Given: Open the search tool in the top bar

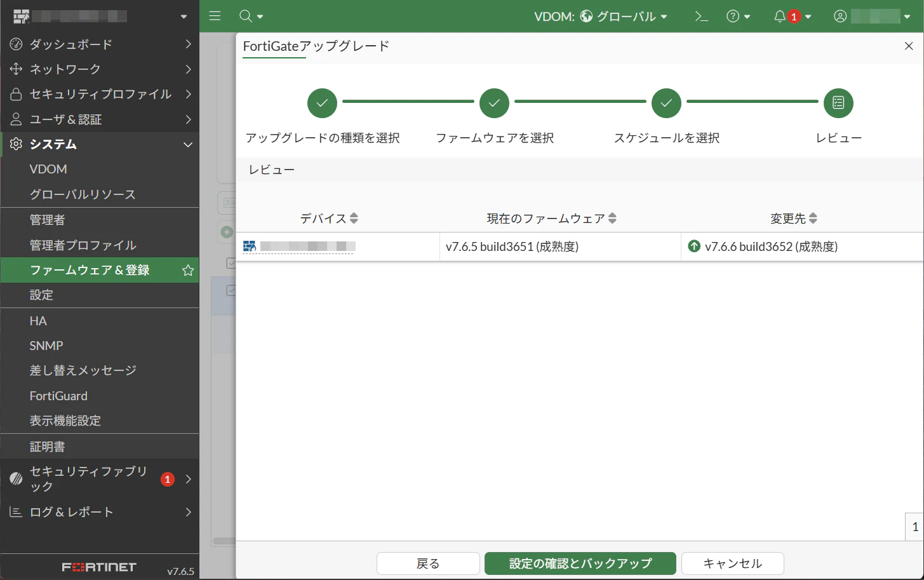Looking at the screenshot, I should tap(246, 16).
